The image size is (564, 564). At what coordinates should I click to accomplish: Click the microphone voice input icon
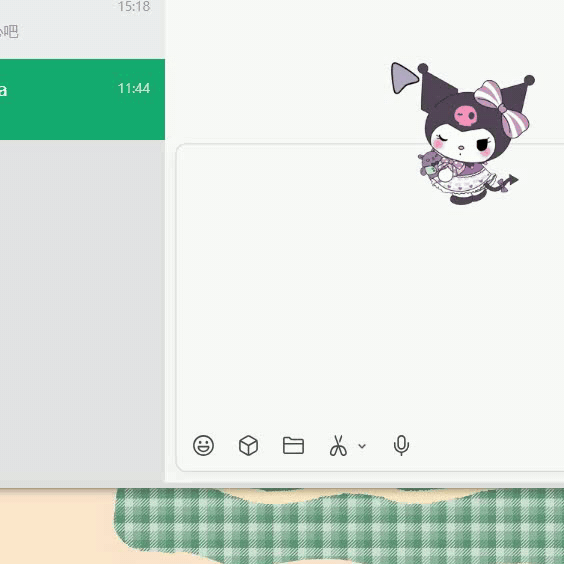point(401,445)
